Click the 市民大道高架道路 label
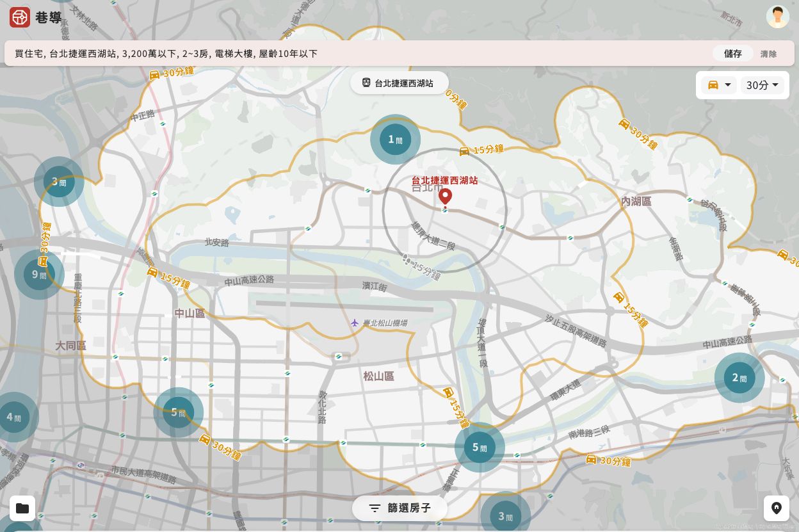 143,474
